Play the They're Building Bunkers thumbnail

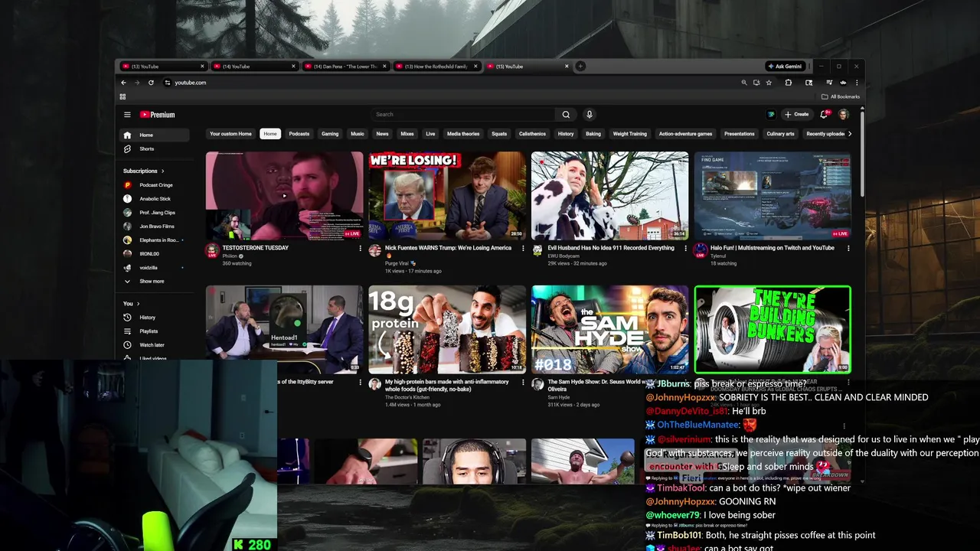(x=773, y=330)
